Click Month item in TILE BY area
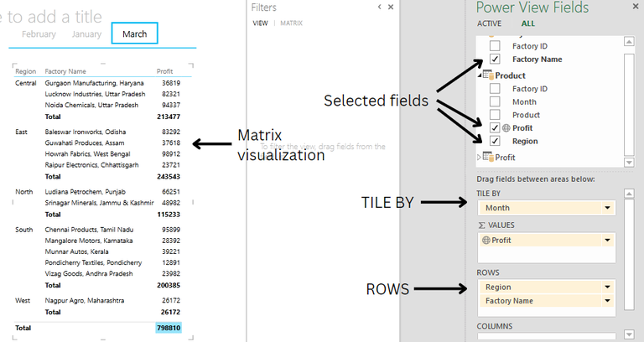The height and width of the screenshot is (342, 644). (547, 208)
